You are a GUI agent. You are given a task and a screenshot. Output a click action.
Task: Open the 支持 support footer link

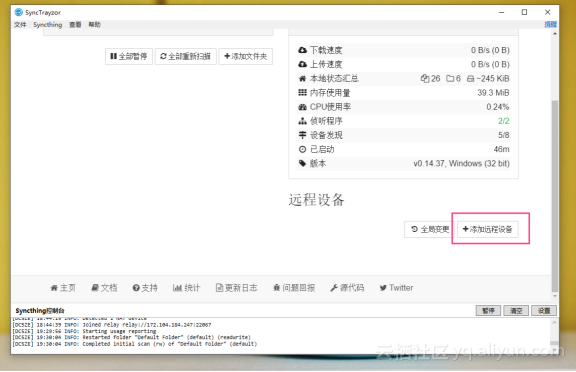click(145, 288)
